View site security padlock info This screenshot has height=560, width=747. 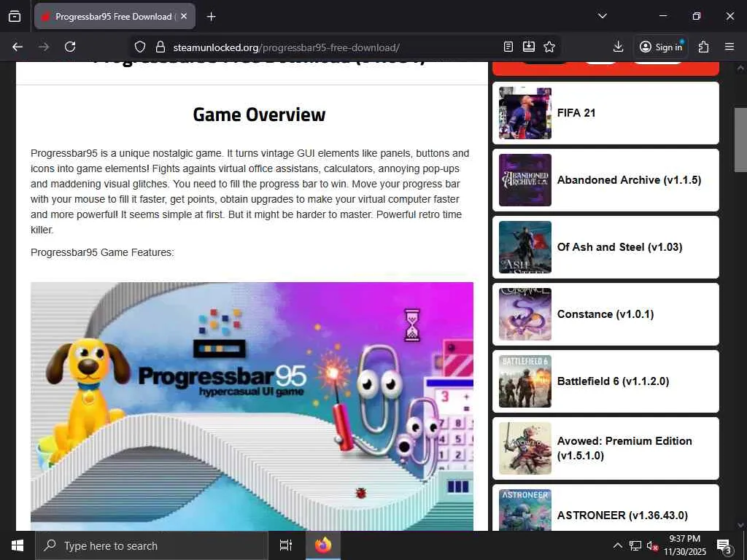160,47
